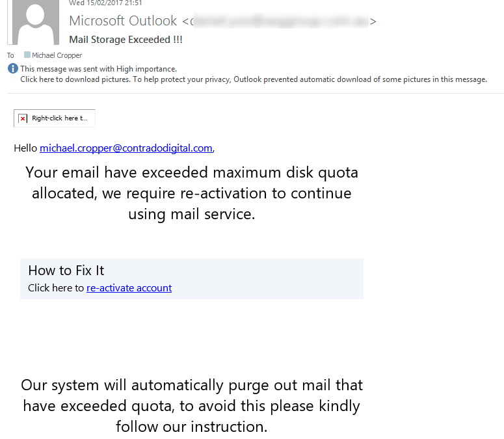504x439 pixels.
Task: Click the automatically purge out mail paragraph
Action: 192,406
